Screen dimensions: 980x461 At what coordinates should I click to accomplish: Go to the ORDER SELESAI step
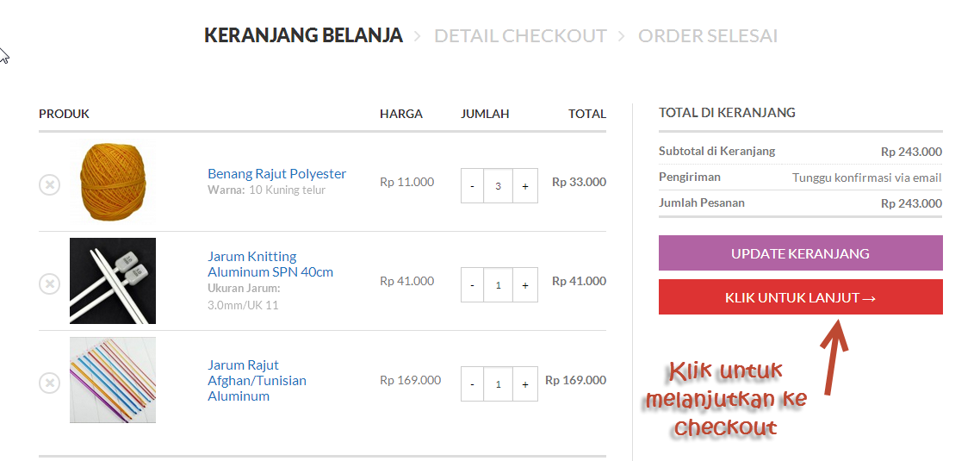pyautogui.click(x=708, y=35)
